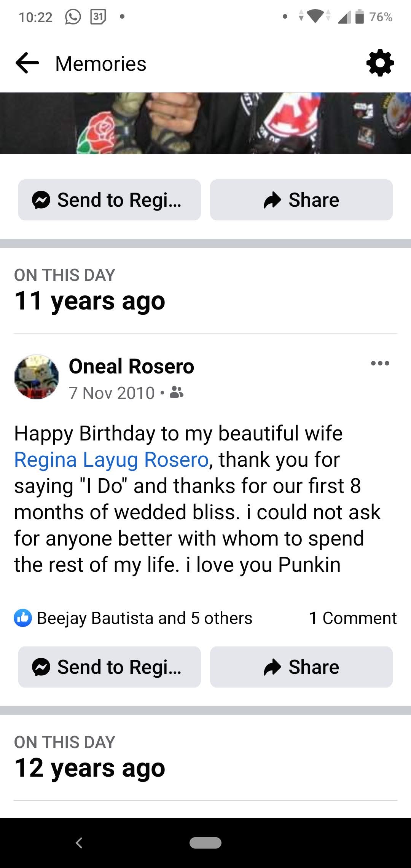Open the Regina Layug Rosero profile link
The height and width of the screenshot is (868, 411).
(112, 460)
